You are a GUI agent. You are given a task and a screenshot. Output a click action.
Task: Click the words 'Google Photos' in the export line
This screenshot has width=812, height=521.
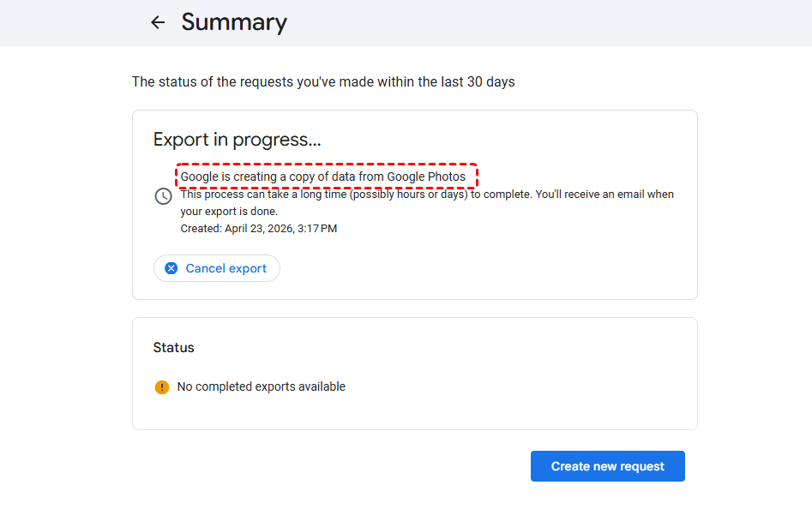(426, 177)
